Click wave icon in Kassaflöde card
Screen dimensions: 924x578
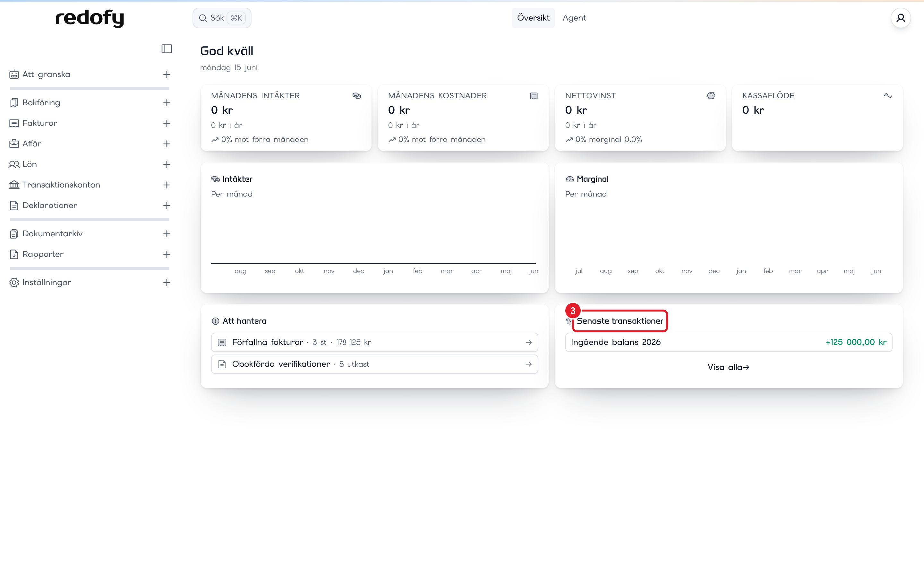[888, 96]
